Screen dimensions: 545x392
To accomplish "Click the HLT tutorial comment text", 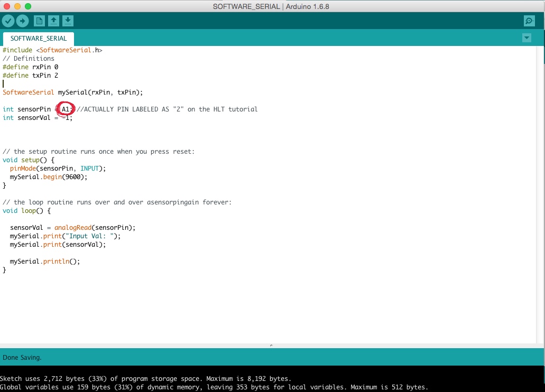I will pos(167,109).
